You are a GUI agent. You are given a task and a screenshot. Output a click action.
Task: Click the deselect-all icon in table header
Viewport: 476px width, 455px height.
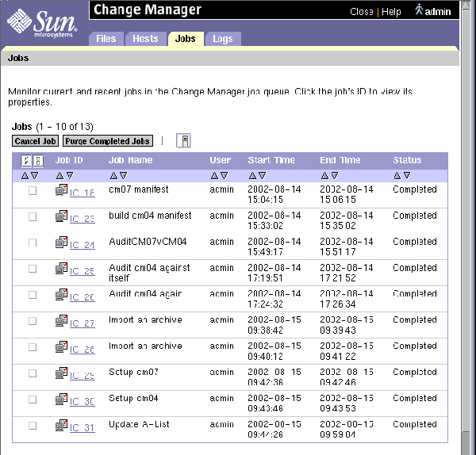tap(37, 161)
